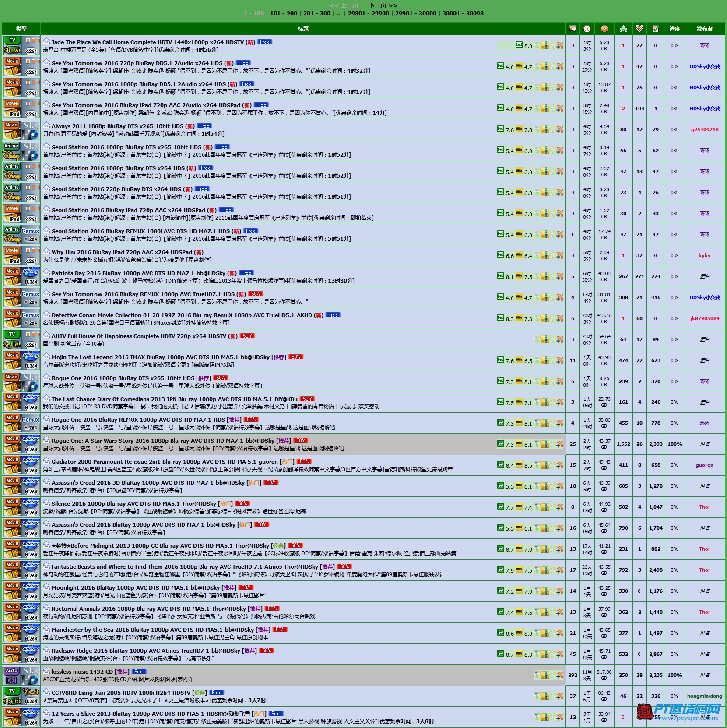Click download icon for Rogue One REMUX 1080p
The height and width of the screenshot is (728, 727).
[x=537, y=423]
